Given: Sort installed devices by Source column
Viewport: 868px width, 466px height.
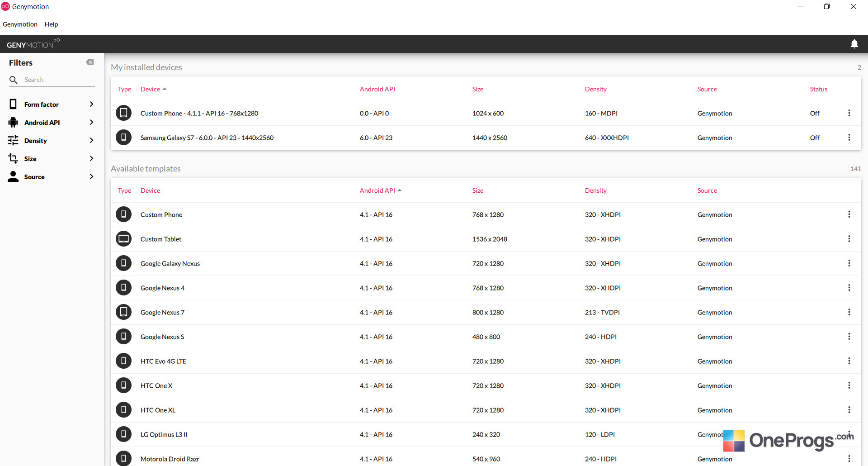Looking at the screenshot, I should point(707,89).
